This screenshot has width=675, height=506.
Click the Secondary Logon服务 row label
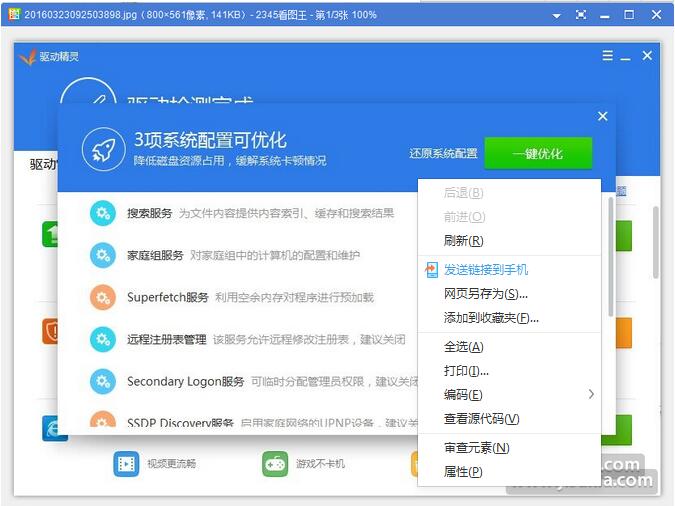click(x=186, y=382)
